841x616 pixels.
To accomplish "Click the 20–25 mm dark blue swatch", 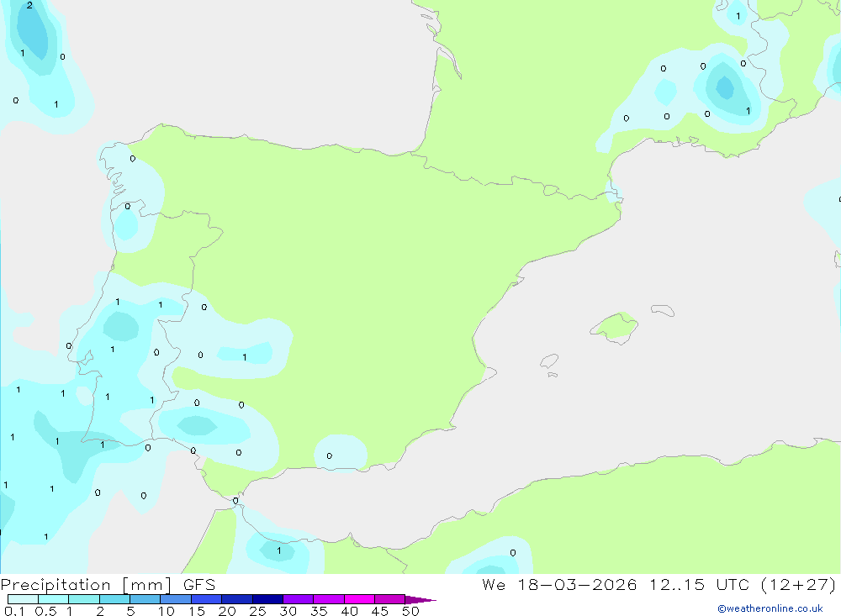I will 237,599.
